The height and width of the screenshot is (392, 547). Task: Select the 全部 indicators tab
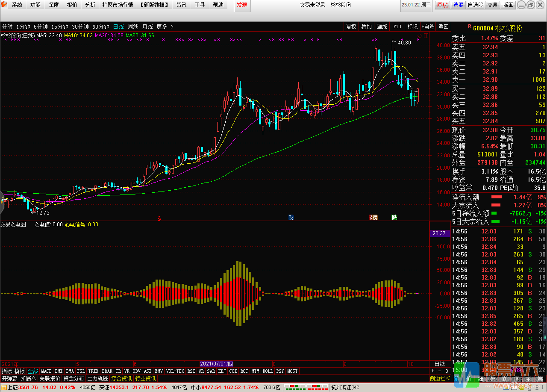32,371
